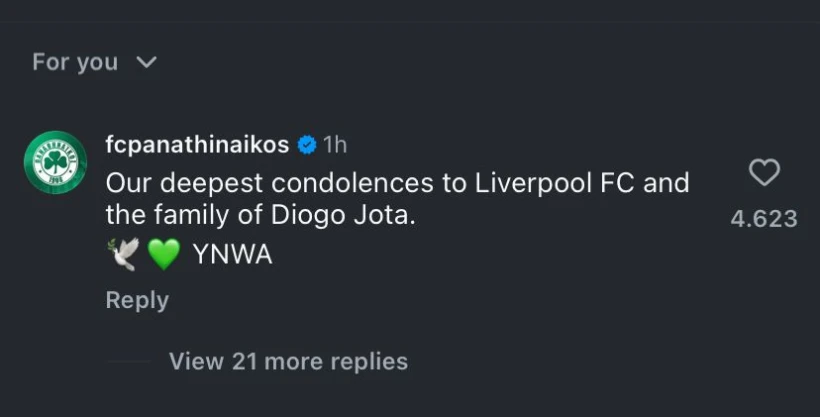Click the words Our deepest in comment

[185, 184]
